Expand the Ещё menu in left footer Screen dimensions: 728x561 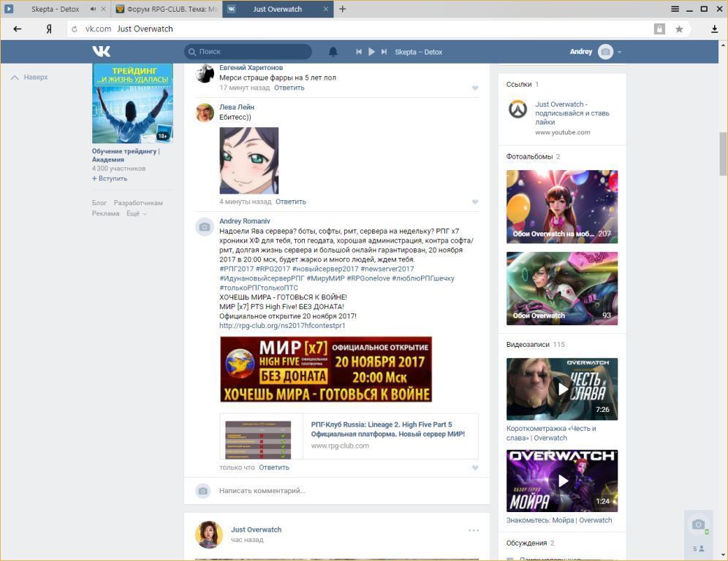pyautogui.click(x=137, y=213)
